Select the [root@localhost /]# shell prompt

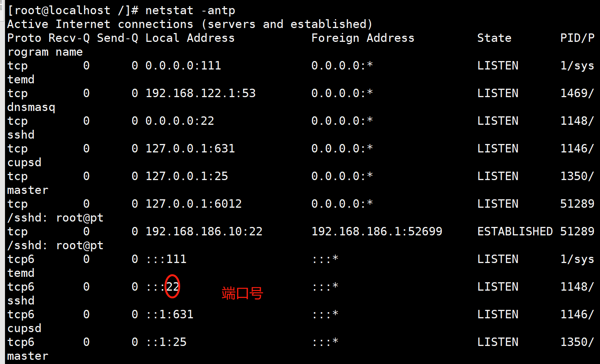coord(73,10)
